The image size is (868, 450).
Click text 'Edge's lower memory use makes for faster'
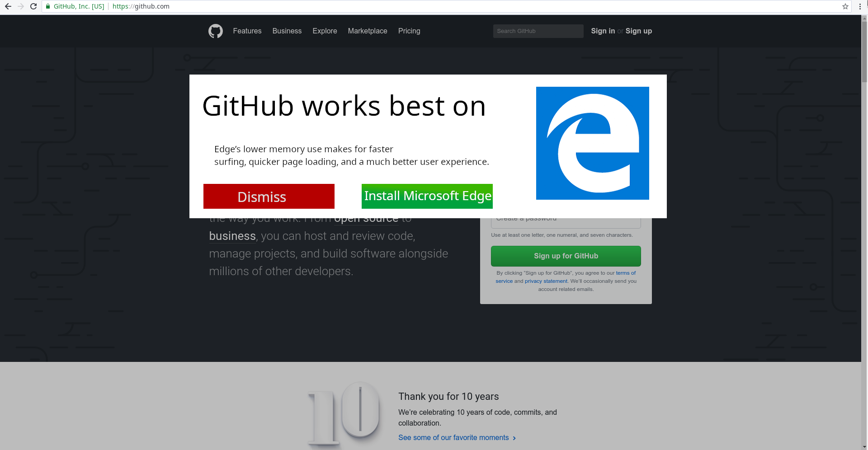click(x=304, y=149)
